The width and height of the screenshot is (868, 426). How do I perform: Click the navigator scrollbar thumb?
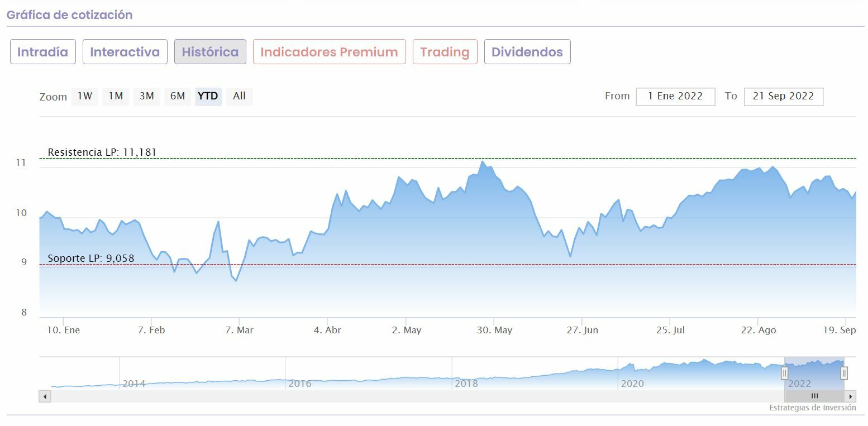(x=814, y=396)
